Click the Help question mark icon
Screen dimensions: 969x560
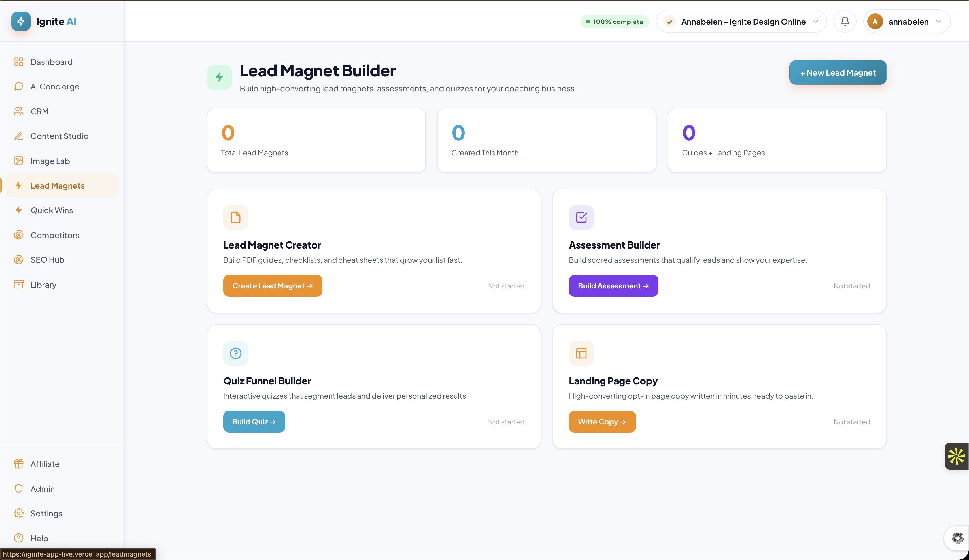[x=18, y=538]
